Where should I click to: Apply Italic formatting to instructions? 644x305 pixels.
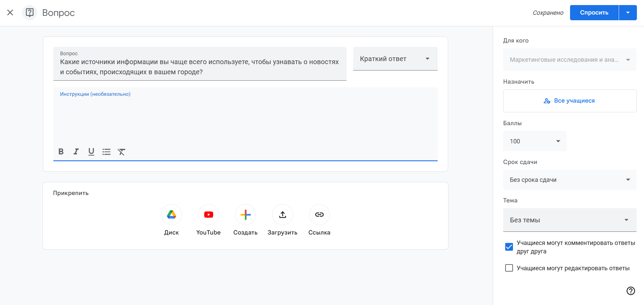point(76,151)
